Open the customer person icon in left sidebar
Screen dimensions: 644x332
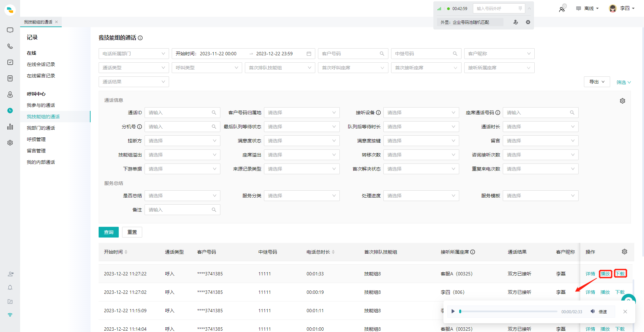coord(10,94)
